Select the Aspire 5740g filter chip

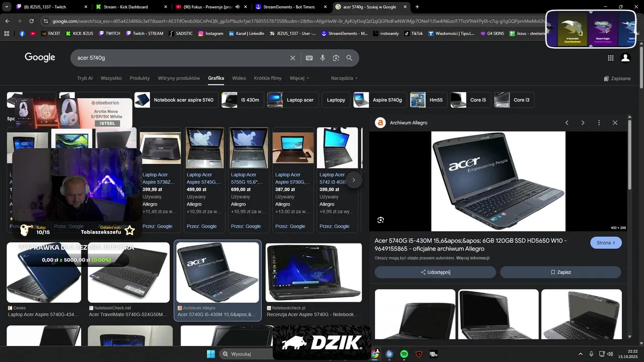coord(380,100)
